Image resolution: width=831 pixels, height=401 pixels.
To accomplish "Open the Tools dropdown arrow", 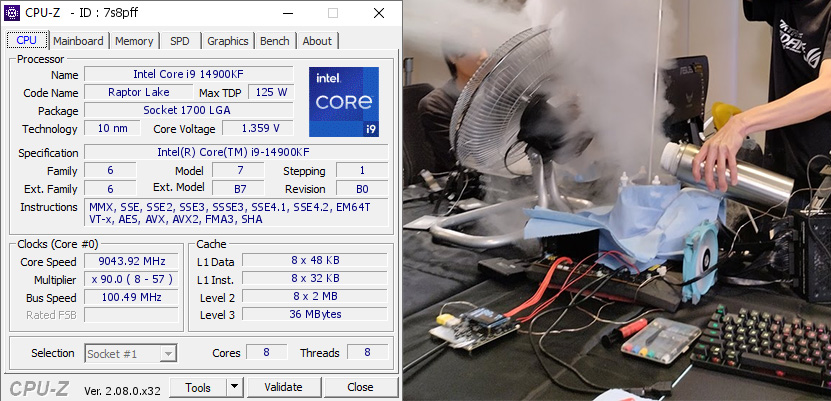I will [x=235, y=388].
